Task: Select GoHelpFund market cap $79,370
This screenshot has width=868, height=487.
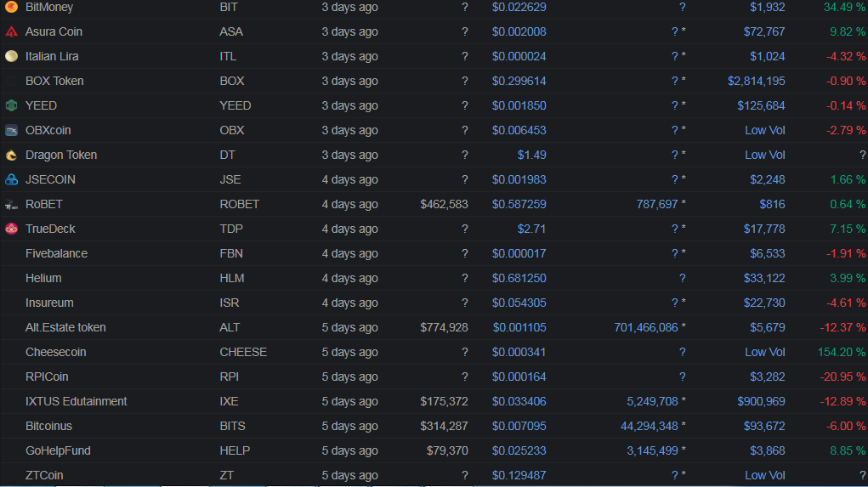Action: tap(447, 450)
